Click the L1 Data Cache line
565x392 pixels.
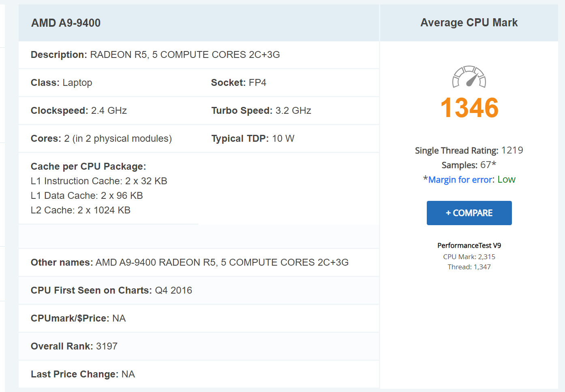tap(87, 196)
